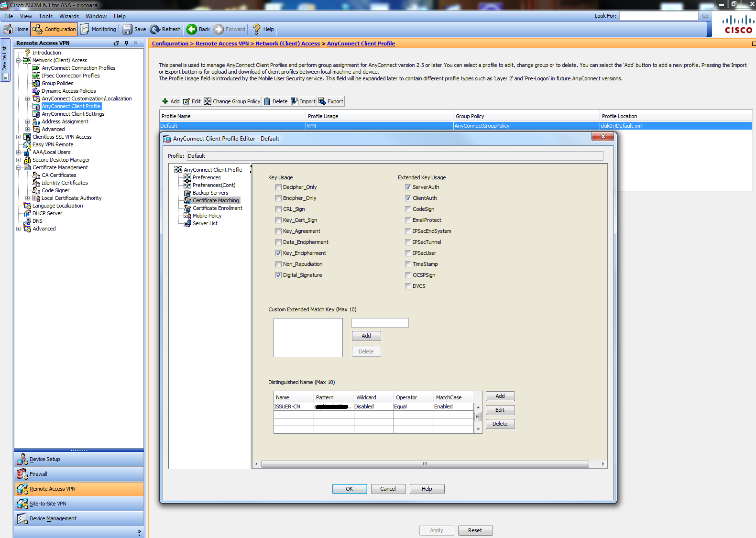Image resolution: width=756 pixels, height=538 pixels.
Task: Click Custom Extended Match Key input
Action: 380,323
